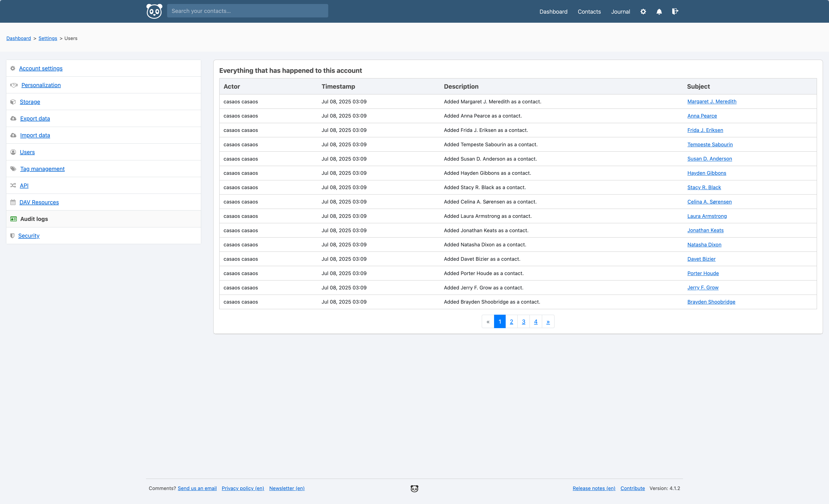Image resolution: width=829 pixels, height=504 pixels.
Task: Click next page arrow in pagination
Action: 548,322
